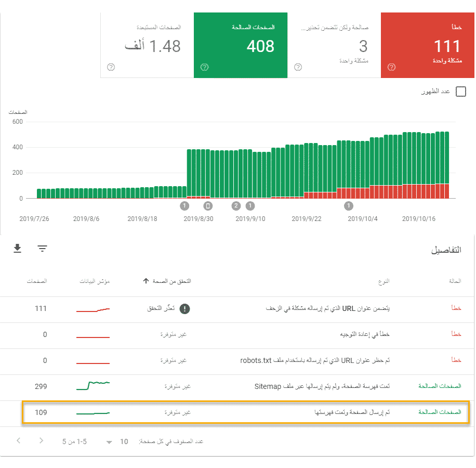The height and width of the screenshot is (468, 476).
Task: Open the filter icon above the details table
Action: (x=42, y=249)
